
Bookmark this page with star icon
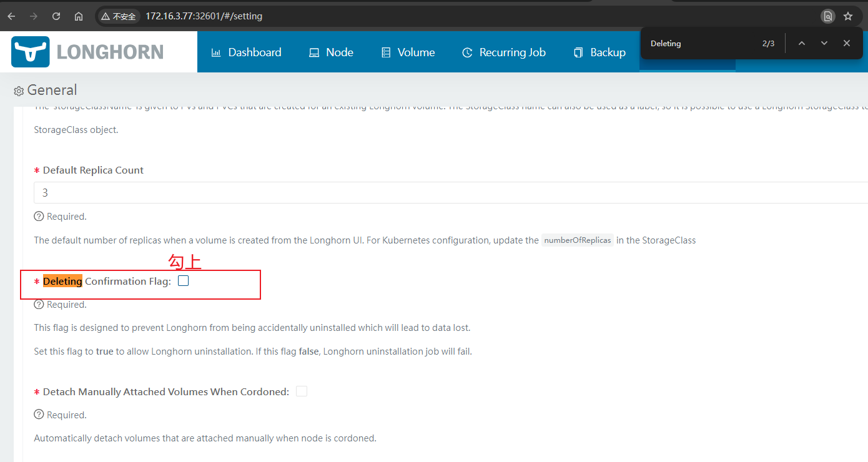click(x=848, y=16)
